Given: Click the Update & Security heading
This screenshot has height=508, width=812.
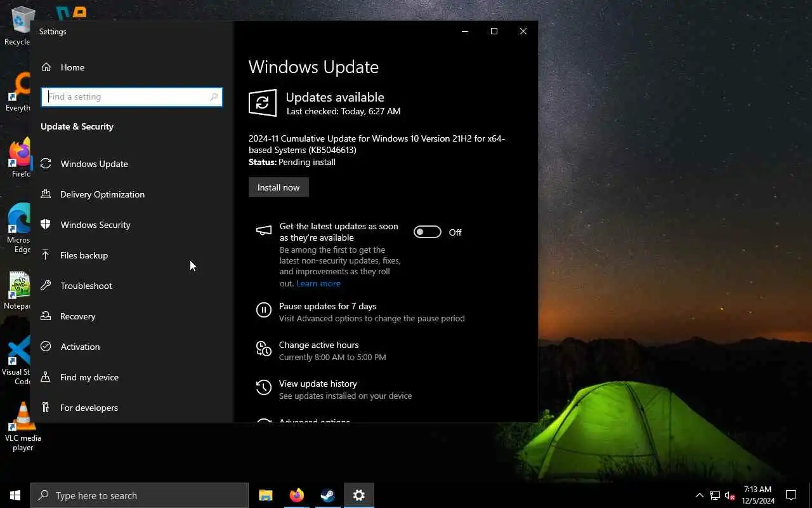Looking at the screenshot, I should click(x=77, y=126).
